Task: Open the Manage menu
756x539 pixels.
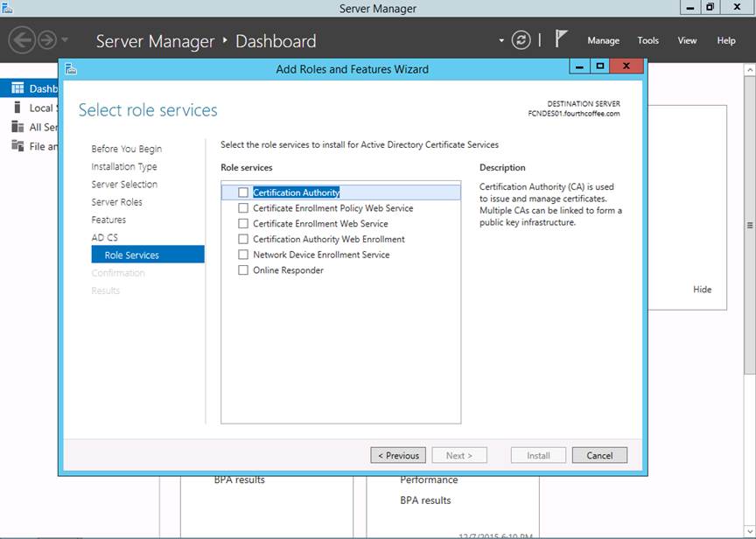Action: coord(603,40)
